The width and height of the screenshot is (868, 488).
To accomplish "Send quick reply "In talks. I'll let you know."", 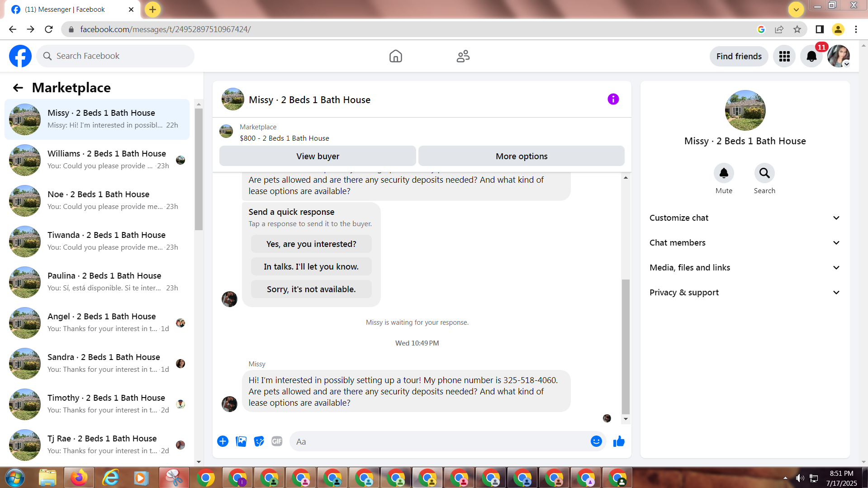I will click(311, 267).
